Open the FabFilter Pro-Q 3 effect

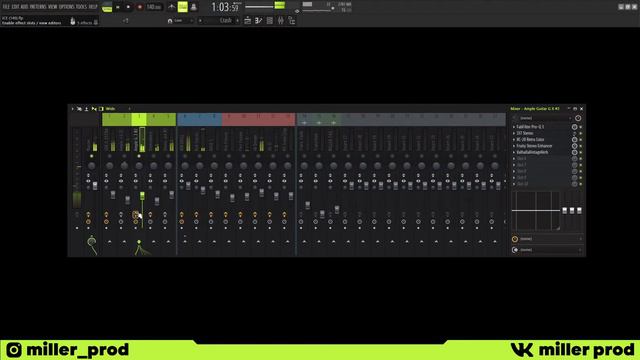point(530,127)
